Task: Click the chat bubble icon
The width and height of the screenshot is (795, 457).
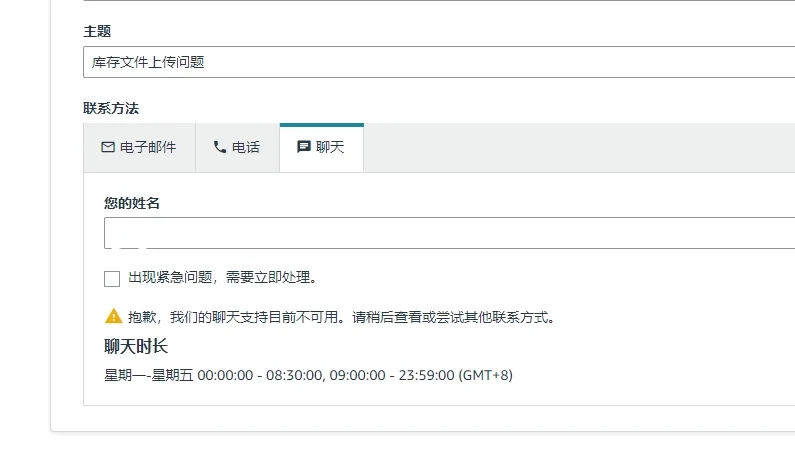Action: point(304,147)
